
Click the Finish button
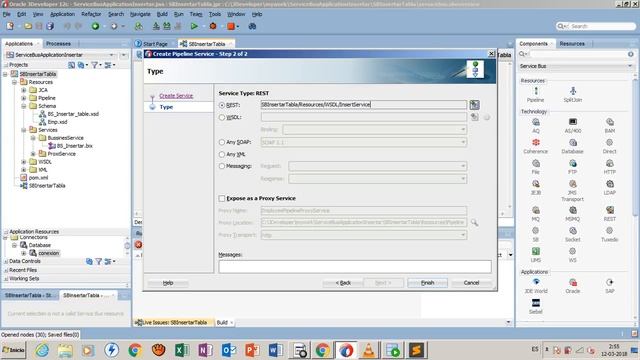click(427, 283)
